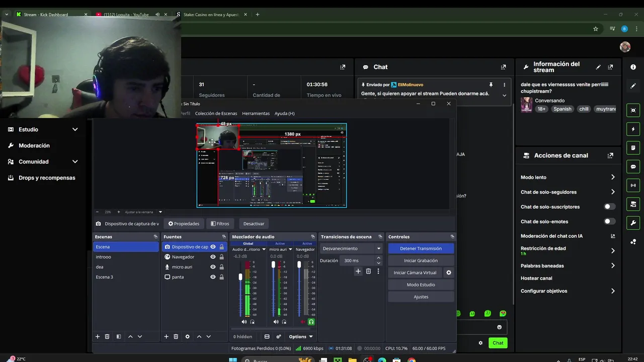Adjust micro auri volume fader

click(x=273, y=264)
